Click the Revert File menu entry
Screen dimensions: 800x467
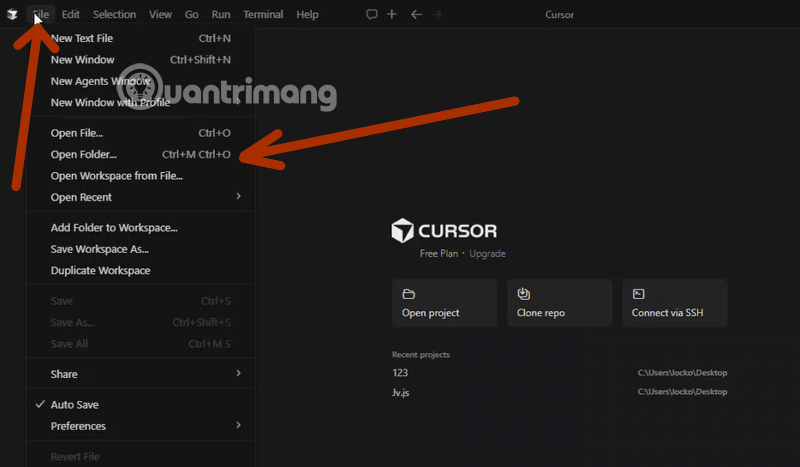pos(140,457)
